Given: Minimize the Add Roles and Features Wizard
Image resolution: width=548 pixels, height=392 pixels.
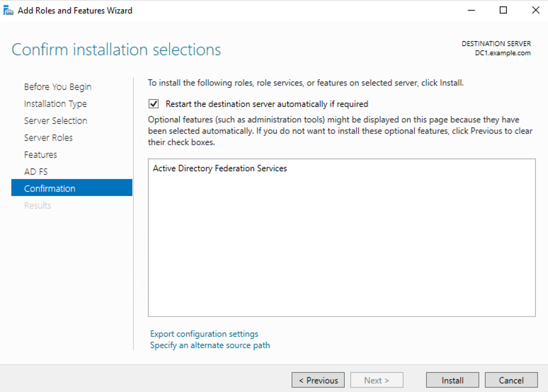Looking at the screenshot, I should point(472,11).
